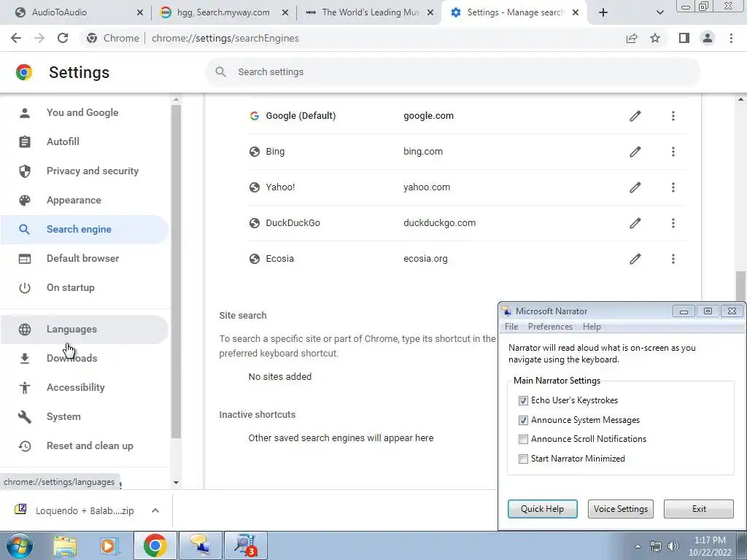Select the Chrome taskbar icon
The width and height of the screenshot is (747, 560).
pos(155,545)
